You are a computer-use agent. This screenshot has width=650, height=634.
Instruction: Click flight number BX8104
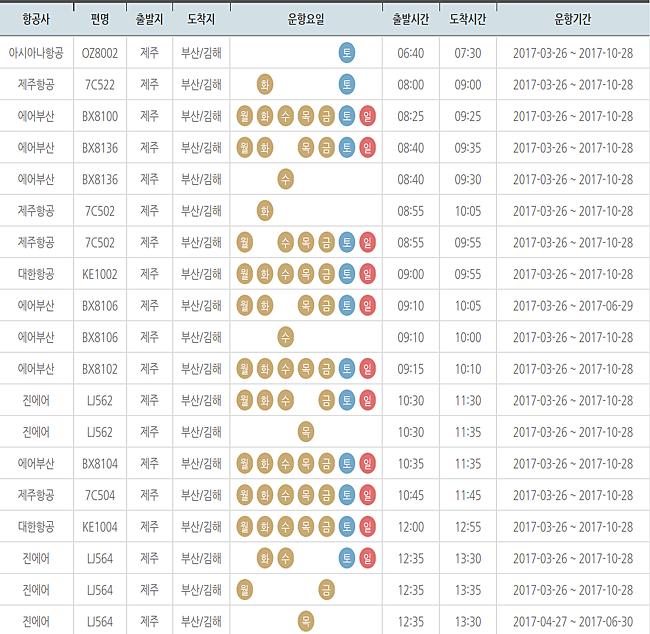pos(100,463)
